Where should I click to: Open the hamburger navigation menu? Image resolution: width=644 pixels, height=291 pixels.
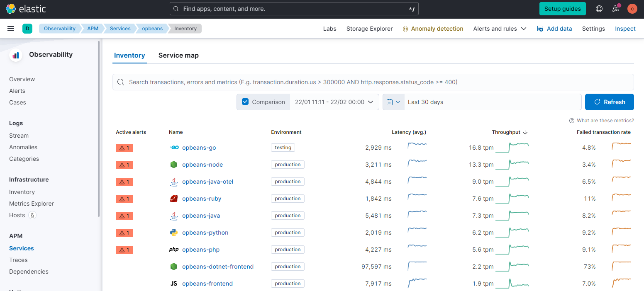[11, 29]
